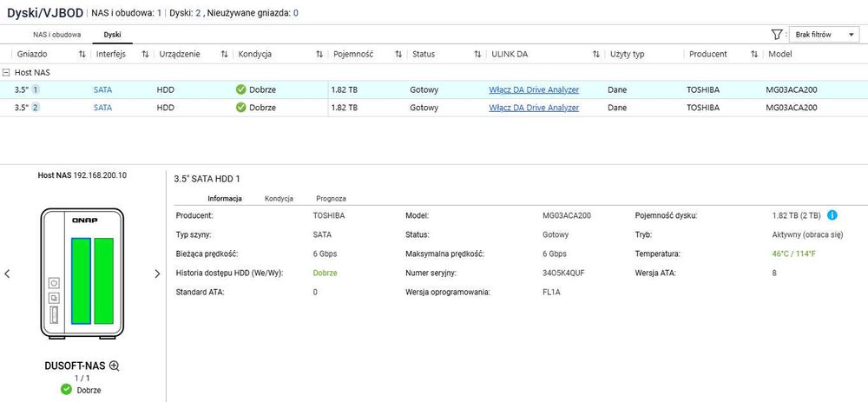Sort disks by the Gniazdo column

click(82, 54)
